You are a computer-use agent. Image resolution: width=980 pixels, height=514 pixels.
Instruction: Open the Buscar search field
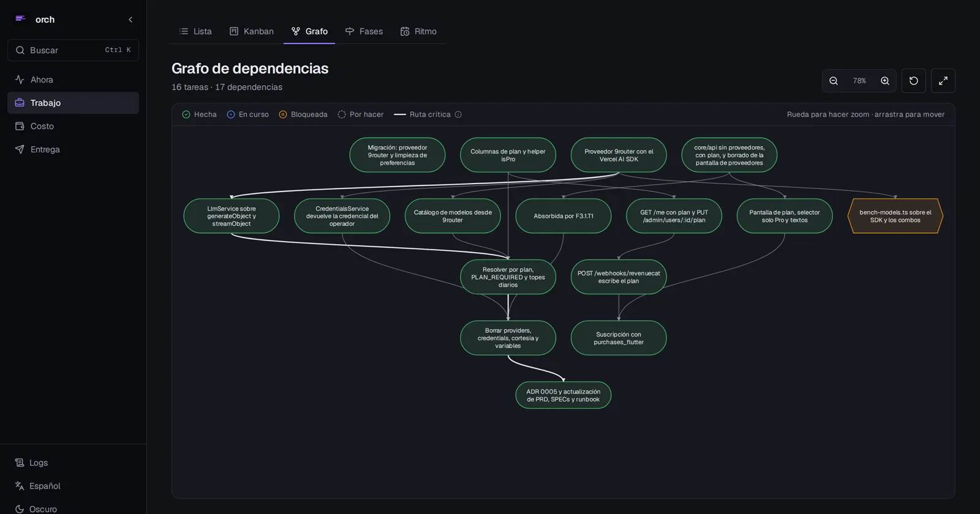point(73,50)
